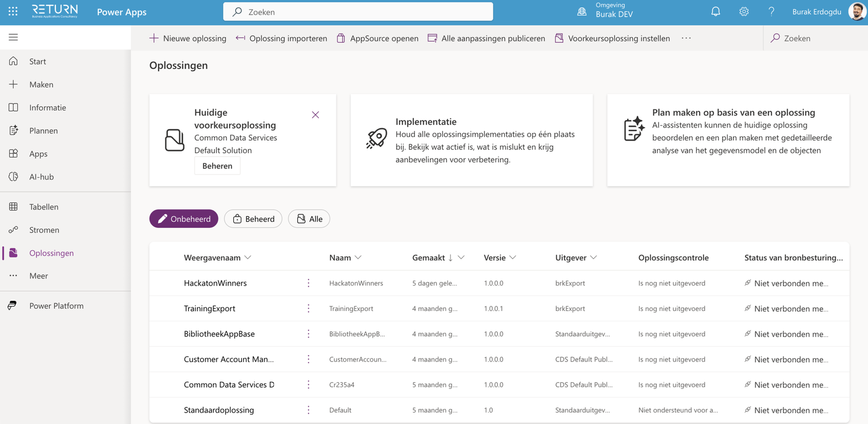Click the top Zoeken search box

click(x=358, y=11)
